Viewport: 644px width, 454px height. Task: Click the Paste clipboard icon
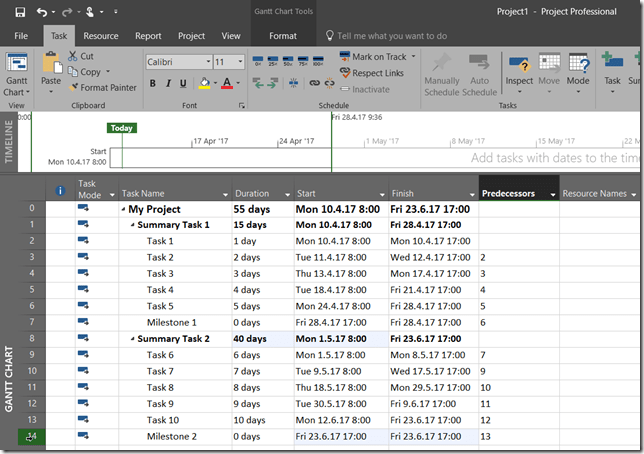click(50, 65)
